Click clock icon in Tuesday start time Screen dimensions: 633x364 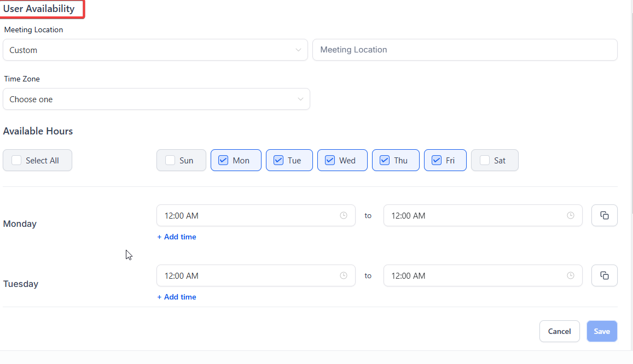click(344, 275)
